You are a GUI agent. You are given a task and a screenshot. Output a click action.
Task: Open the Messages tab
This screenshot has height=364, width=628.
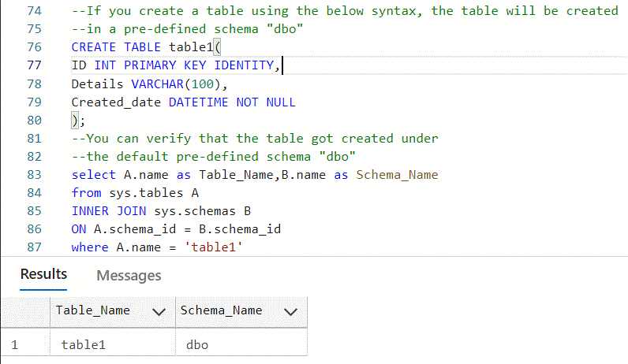[129, 275]
